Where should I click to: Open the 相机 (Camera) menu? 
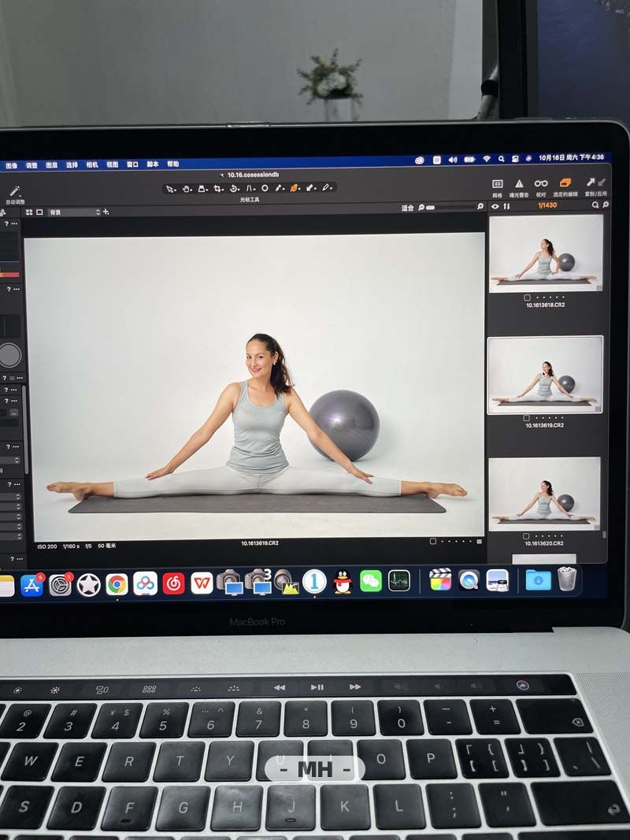point(92,165)
